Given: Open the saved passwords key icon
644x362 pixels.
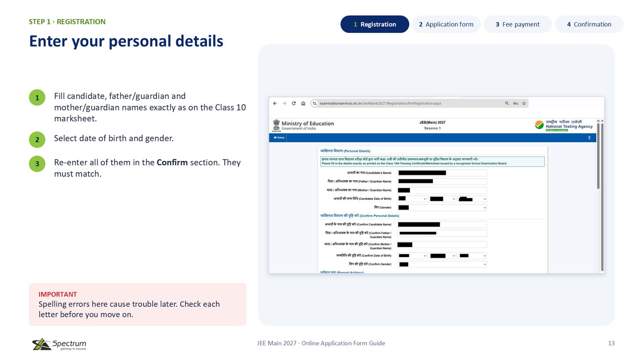Looking at the screenshot, I should 516,103.
